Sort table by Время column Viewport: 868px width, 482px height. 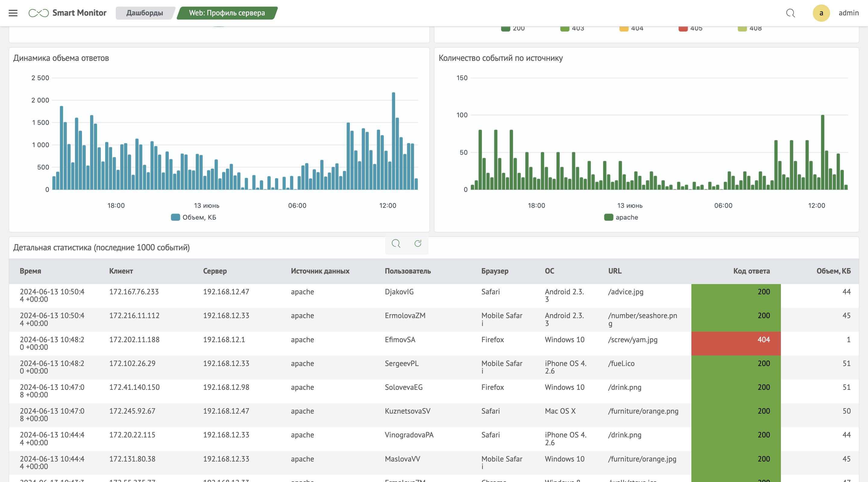click(x=30, y=271)
